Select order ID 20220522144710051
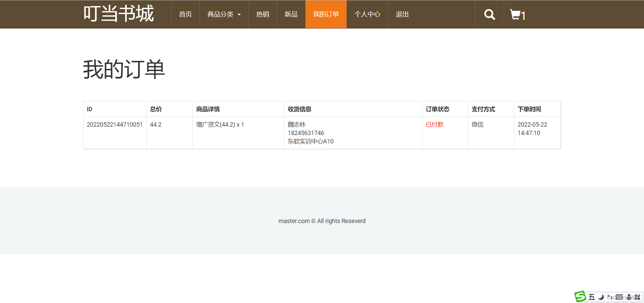The image size is (644, 303). [x=115, y=125]
